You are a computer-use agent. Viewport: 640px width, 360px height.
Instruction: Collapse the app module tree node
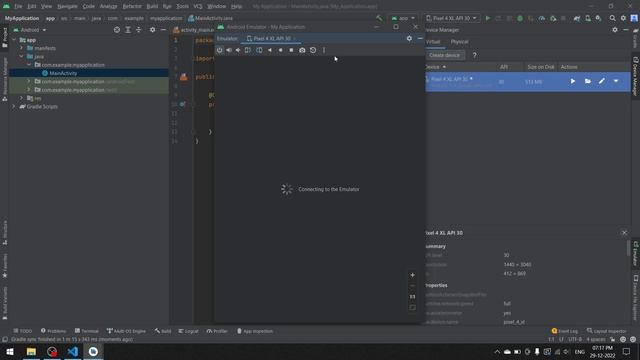tap(14, 40)
